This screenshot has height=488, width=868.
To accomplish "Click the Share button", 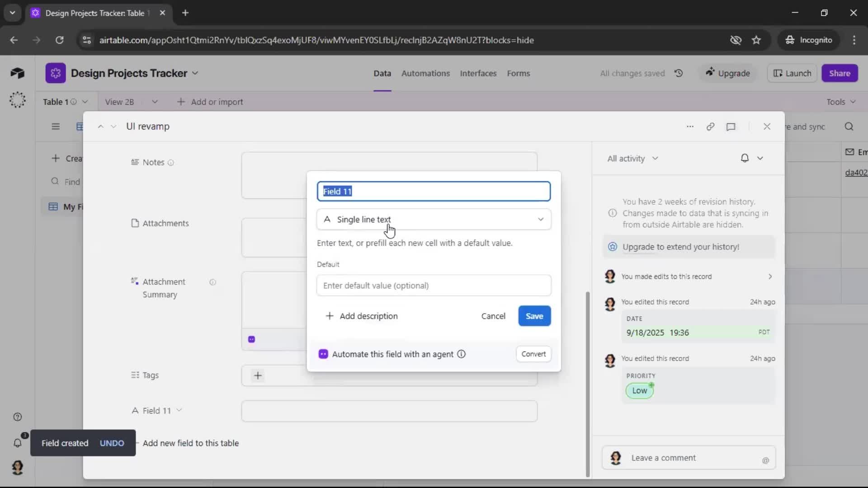I will 840,73.
